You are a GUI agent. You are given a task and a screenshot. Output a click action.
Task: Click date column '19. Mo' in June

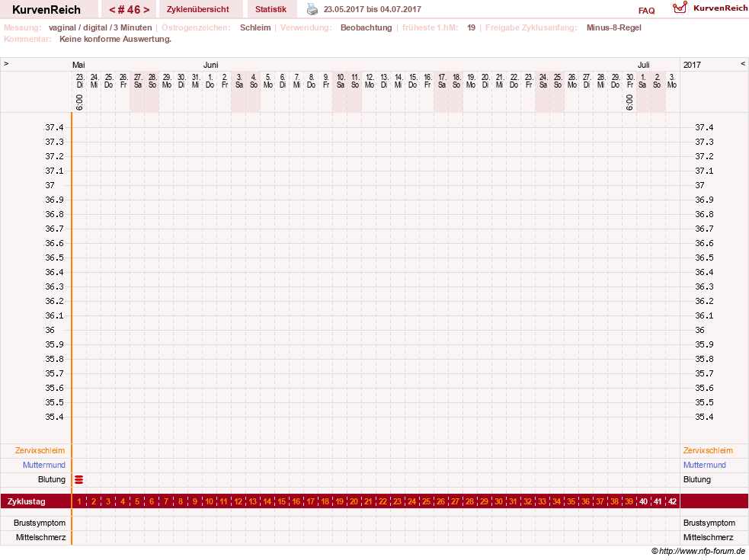pos(471,81)
